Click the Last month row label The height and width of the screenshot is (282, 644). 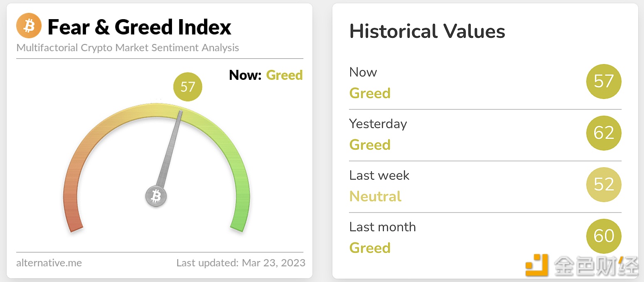tap(383, 227)
